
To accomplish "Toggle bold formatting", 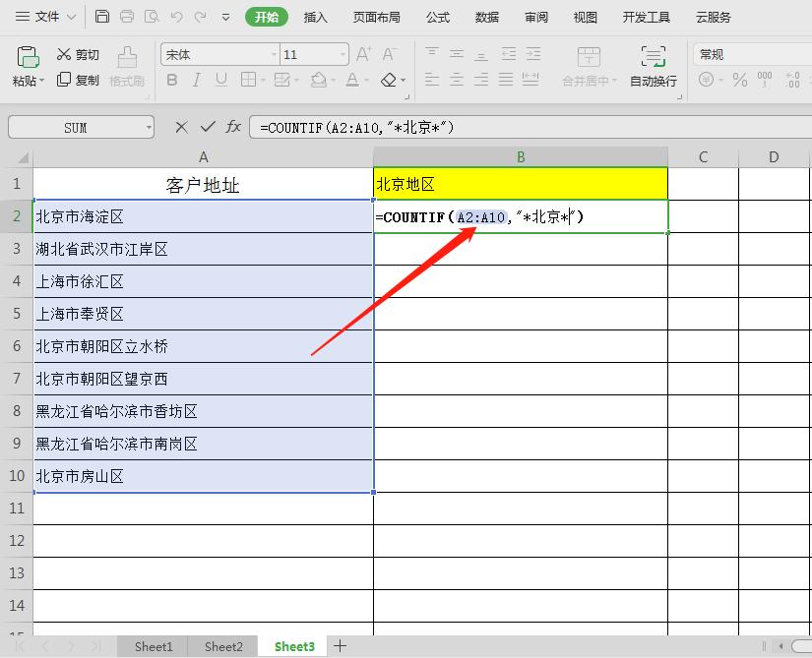I will pyautogui.click(x=171, y=80).
